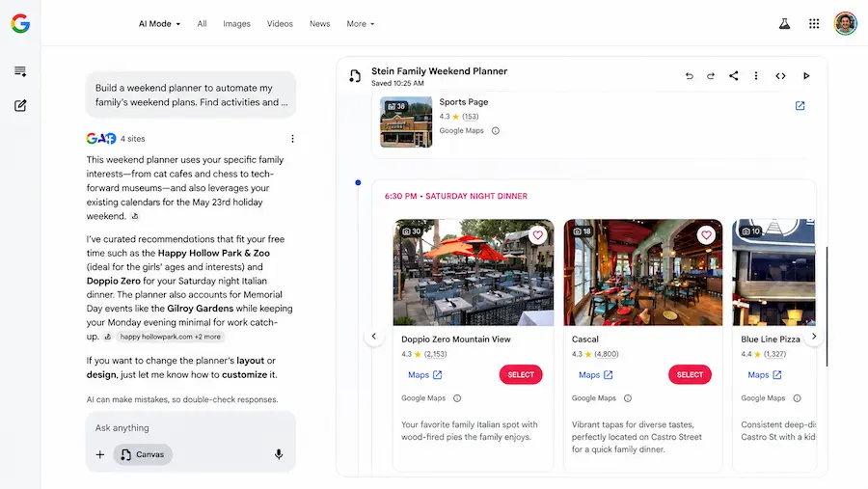The image size is (868, 489).
Task: Click the Stein Family Weekend Planner title
Action: pos(439,70)
